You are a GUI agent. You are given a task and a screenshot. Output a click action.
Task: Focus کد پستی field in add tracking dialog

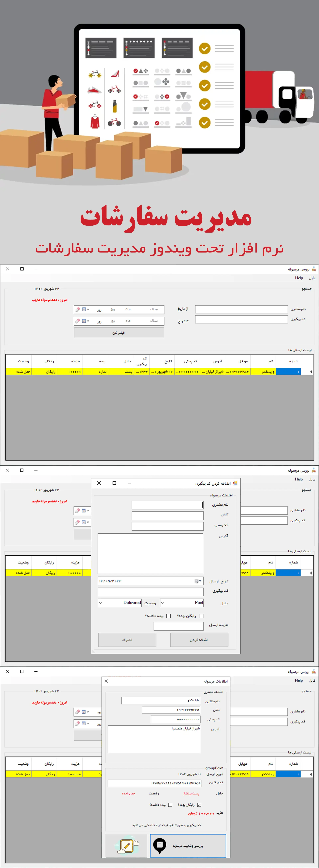[168, 526]
